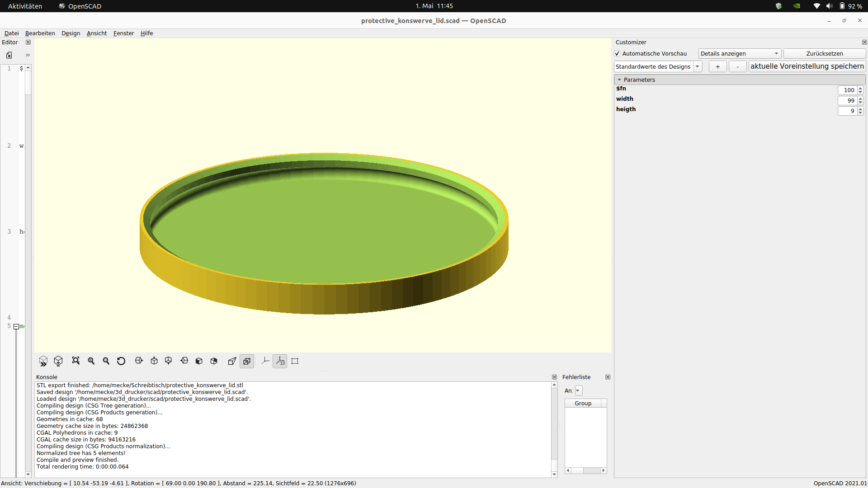The image size is (868, 488).
Task: Collapse the Parameters section
Action: (x=620, y=80)
